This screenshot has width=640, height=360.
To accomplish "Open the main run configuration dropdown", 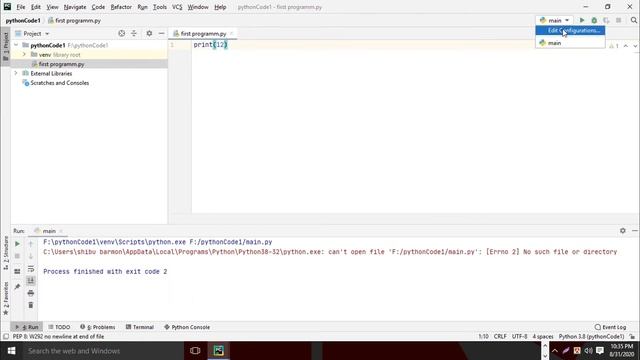I will click(x=554, y=20).
